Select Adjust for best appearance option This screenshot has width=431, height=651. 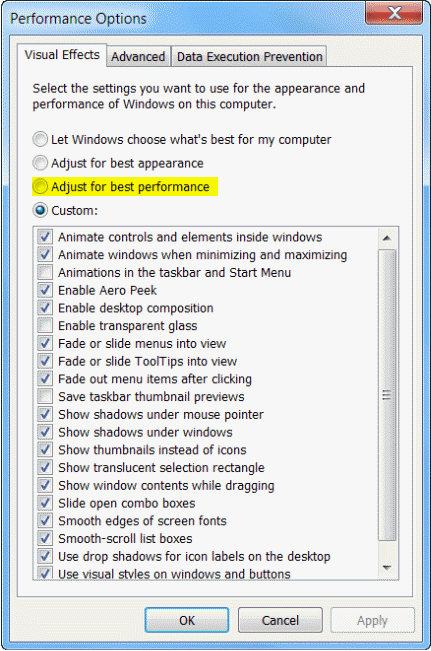pos(40,163)
